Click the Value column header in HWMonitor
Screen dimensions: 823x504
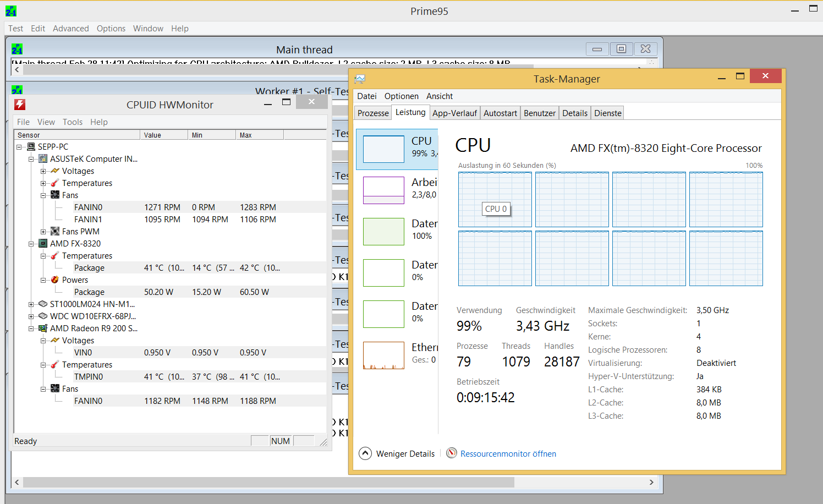164,135
